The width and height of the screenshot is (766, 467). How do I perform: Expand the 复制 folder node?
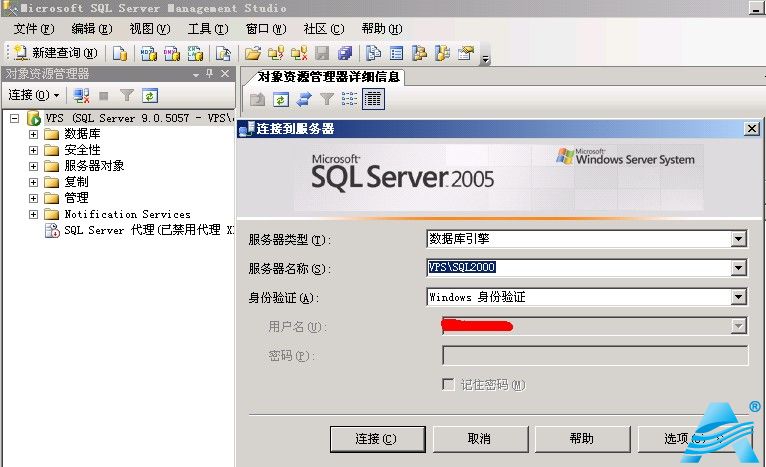[x=33, y=182]
